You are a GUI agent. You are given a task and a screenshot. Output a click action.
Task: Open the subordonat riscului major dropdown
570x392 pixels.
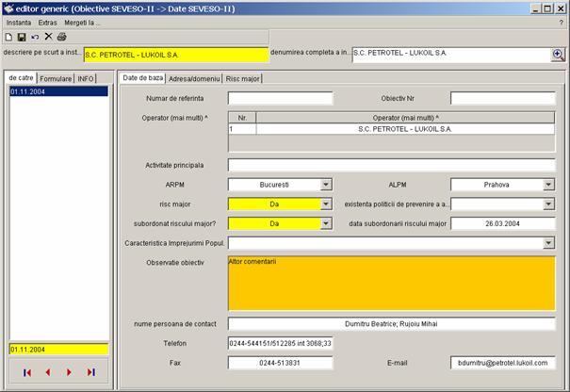coord(326,223)
